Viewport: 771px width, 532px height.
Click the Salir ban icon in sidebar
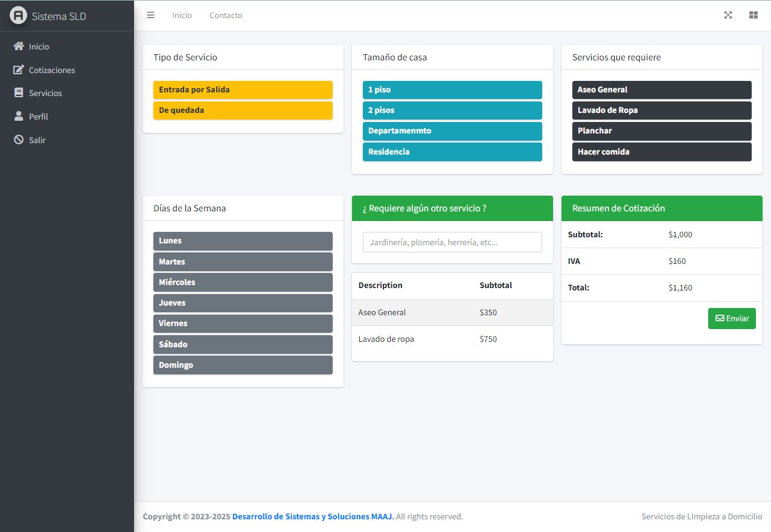[x=19, y=140]
